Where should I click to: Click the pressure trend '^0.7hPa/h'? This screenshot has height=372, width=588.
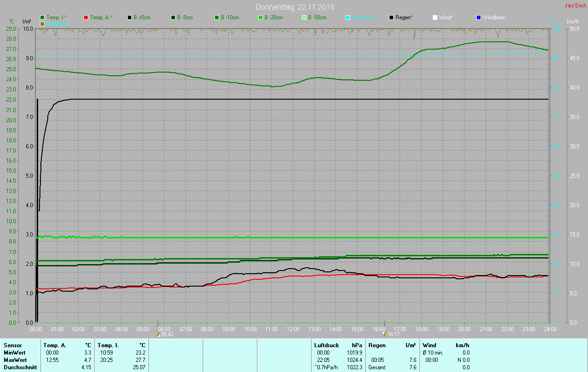(x=326, y=367)
